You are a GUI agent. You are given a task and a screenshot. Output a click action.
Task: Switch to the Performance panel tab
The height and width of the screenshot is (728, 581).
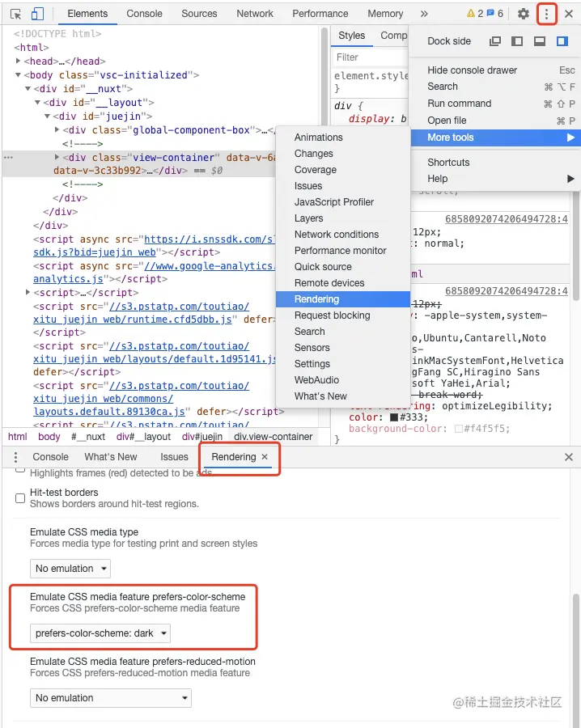coord(320,14)
